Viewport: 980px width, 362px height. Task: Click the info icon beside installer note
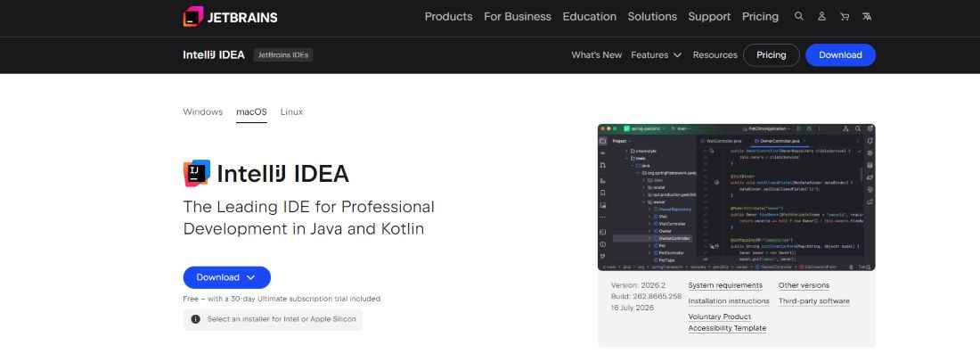196,319
